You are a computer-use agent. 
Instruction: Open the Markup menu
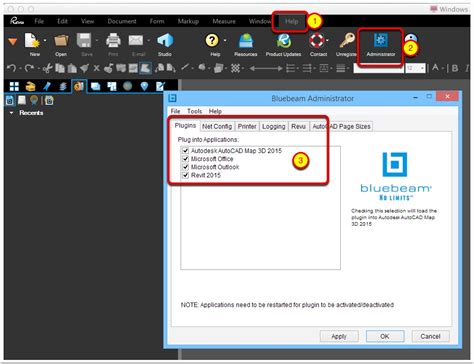tap(188, 21)
